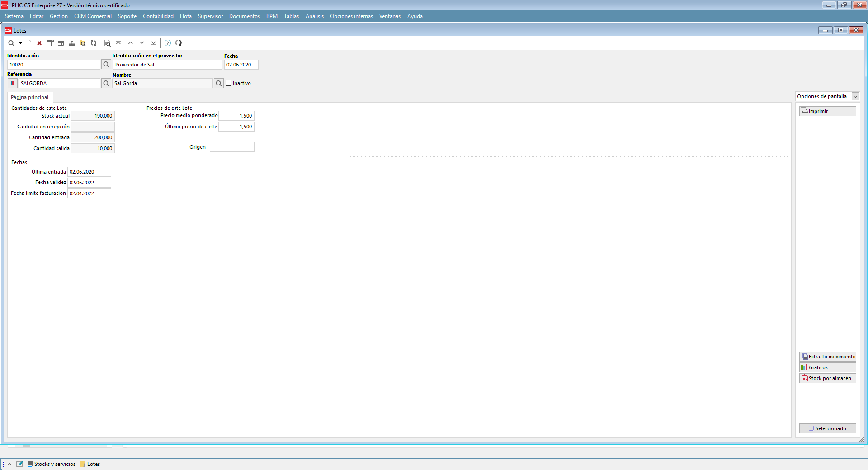Click the double-arrow refresh icon
Image resolution: width=868 pixels, height=470 pixels.
coord(94,43)
